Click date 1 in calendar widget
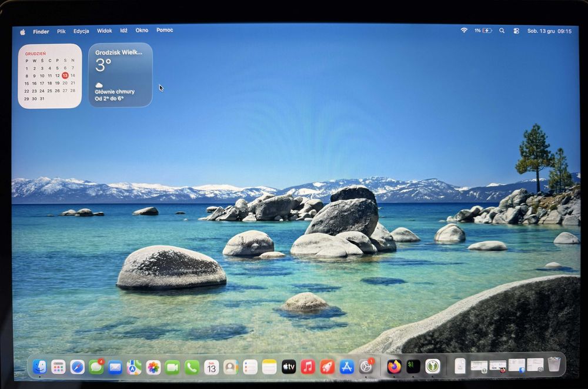This screenshot has width=588, height=389. point(26,68)
